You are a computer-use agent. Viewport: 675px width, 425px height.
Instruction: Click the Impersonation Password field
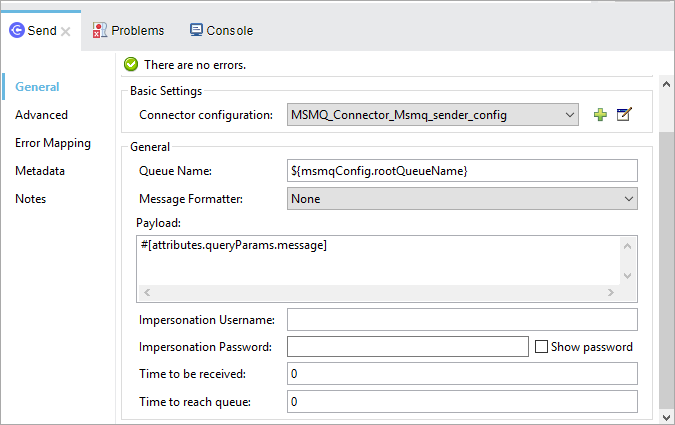[406, 347]
